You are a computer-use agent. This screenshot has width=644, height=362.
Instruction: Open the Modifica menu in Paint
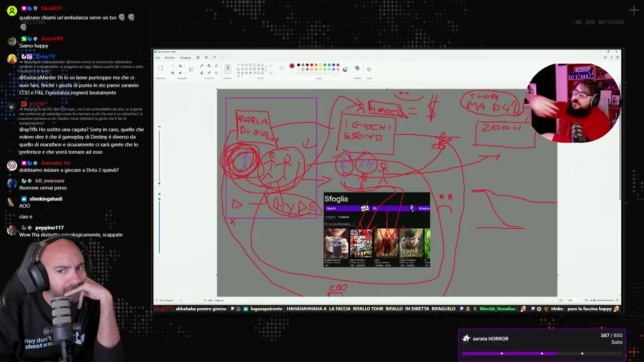170,57
